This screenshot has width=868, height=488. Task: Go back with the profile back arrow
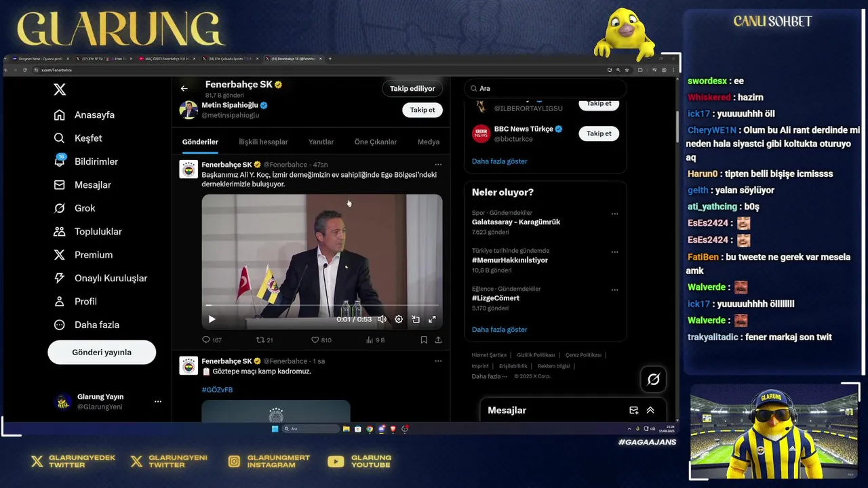[184, 88]
